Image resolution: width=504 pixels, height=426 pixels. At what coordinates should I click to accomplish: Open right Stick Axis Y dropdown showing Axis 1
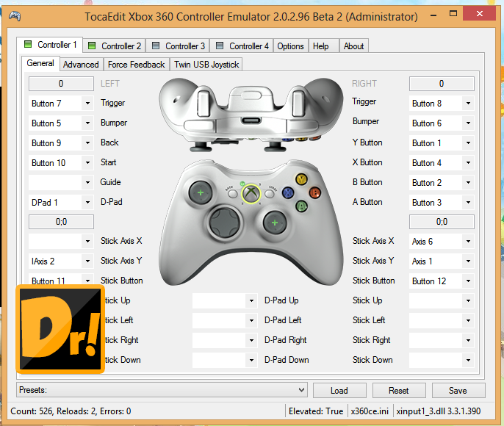point(442,261)
